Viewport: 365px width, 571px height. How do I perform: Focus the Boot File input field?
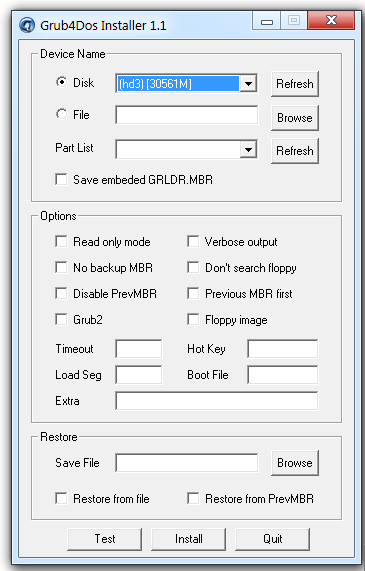click(282, 375)
